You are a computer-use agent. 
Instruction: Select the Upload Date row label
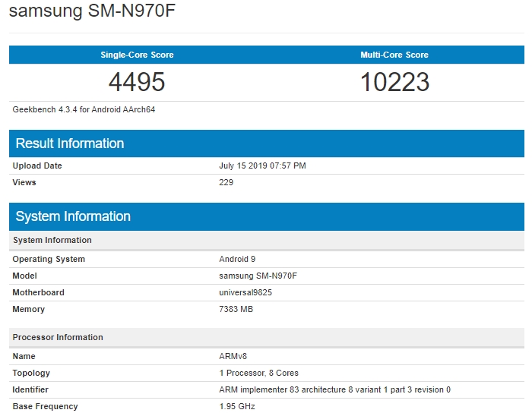tap(37, 166)
